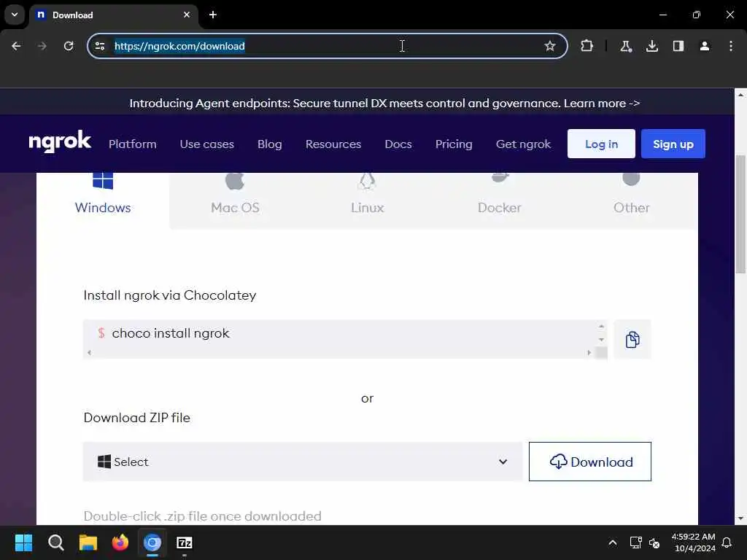
Task: Open the Chrome profile menu
Action: pyautogui.click(x=705, y=46)
